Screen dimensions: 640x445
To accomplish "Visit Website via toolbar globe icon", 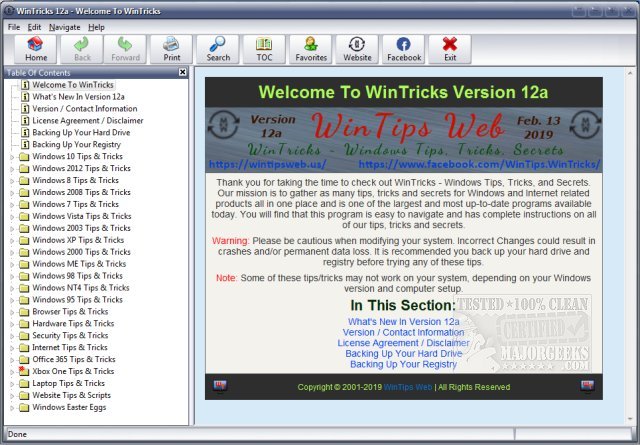I will click(x=357, y=49).
